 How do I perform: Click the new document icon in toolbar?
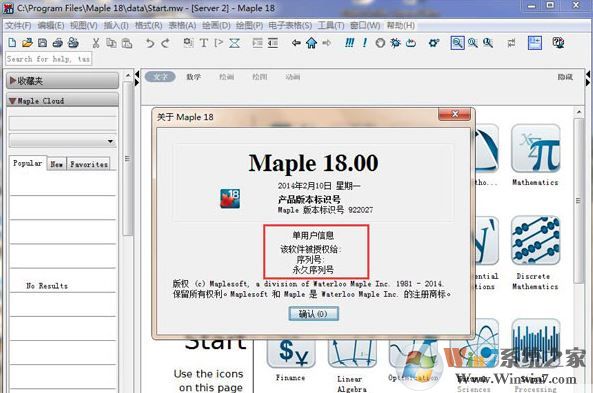click(x=12, y=43)
